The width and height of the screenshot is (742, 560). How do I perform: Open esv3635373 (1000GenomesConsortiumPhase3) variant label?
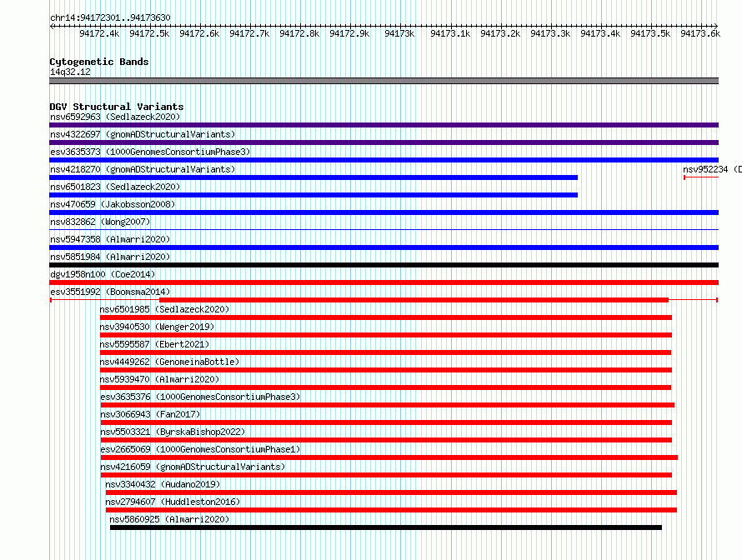(150, 152)
